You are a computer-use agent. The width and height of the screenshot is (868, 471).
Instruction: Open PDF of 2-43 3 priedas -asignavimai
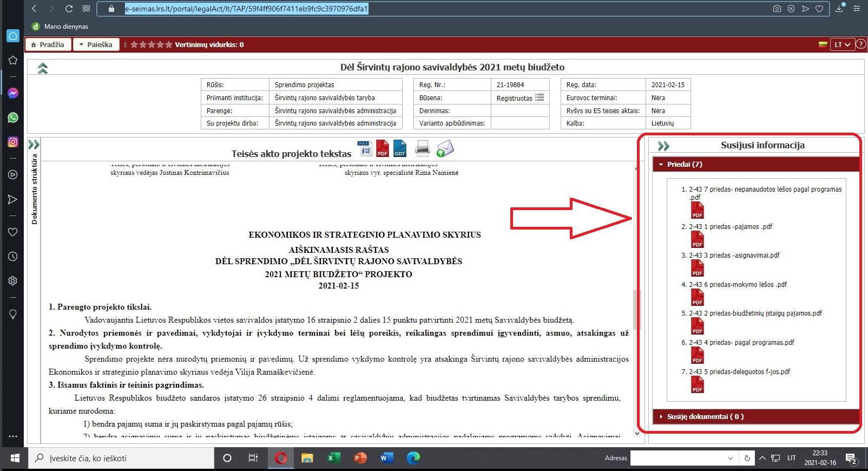[x=697, y=268]
